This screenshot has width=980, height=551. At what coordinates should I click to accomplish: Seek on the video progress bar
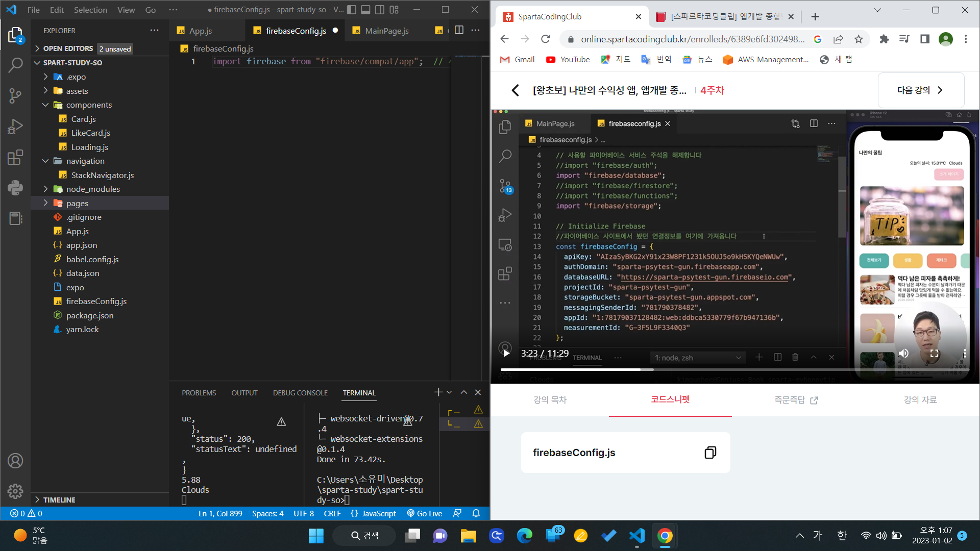tap(735, 369)
